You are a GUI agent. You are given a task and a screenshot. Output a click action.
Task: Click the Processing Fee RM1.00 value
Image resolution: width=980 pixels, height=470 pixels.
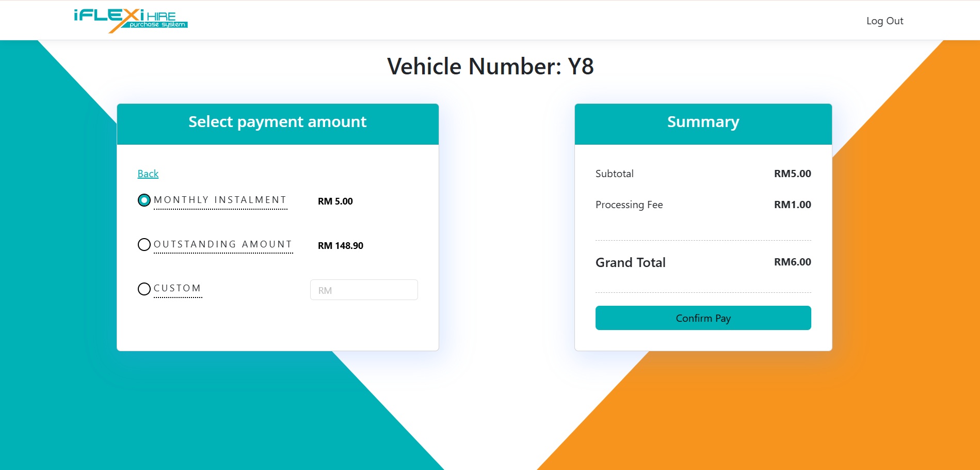(x=792, y=205)
